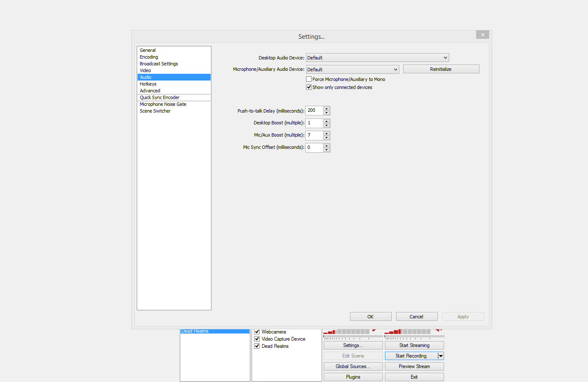The image size is (588, 382).
Task: Increase Mic/Aux Boost with up arrow
Action: tap(326, 133)
